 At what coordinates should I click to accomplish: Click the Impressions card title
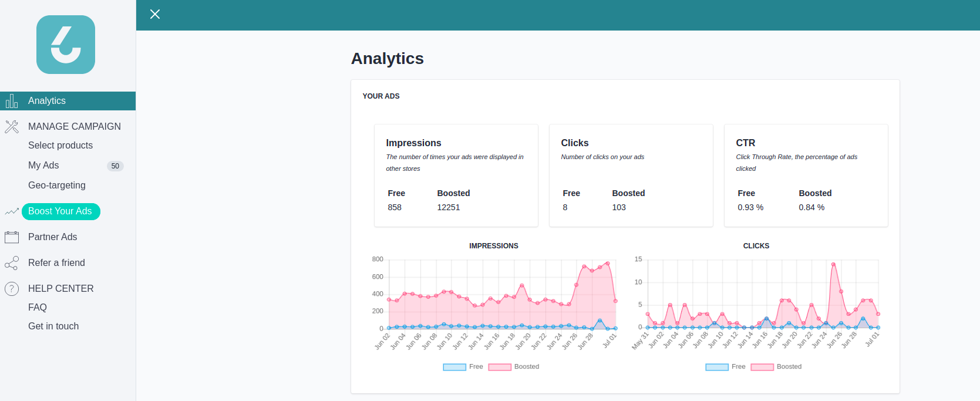(x=413, y=143)
